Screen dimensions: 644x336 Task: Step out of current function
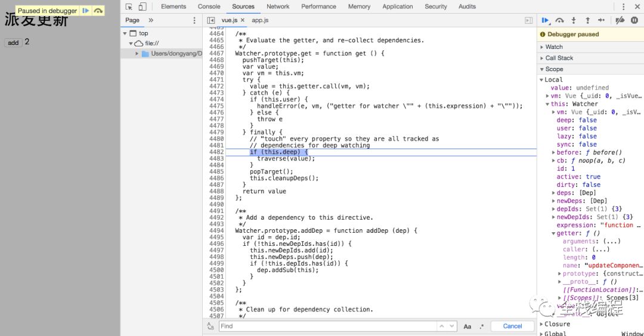588,20
